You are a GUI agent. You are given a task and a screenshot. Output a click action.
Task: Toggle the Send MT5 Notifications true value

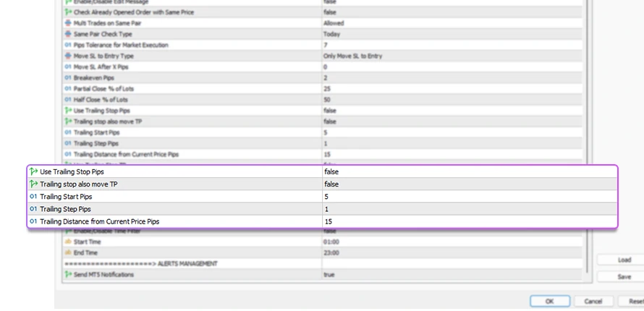[330, 275]
